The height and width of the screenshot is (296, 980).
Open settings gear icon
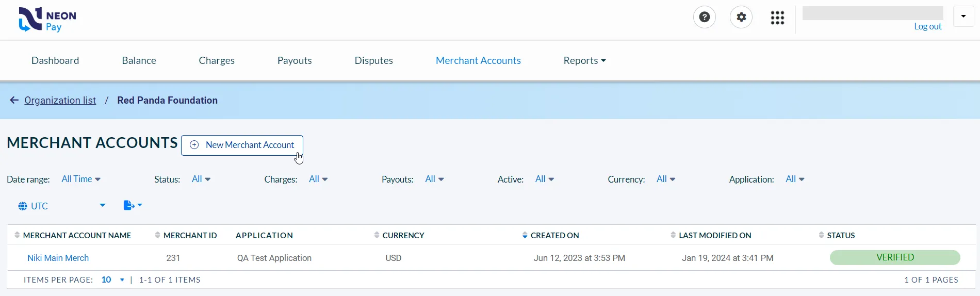pos(741,18)
